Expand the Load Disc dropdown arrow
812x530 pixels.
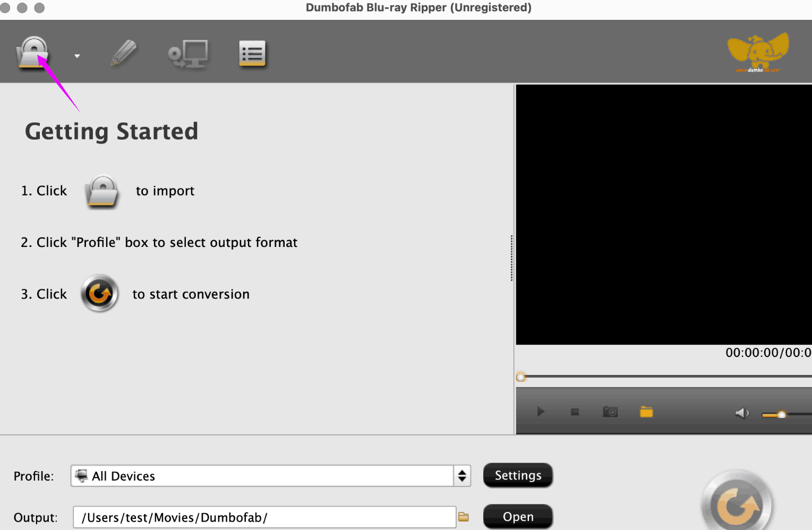pyautogui.click(x=77, y=56)
